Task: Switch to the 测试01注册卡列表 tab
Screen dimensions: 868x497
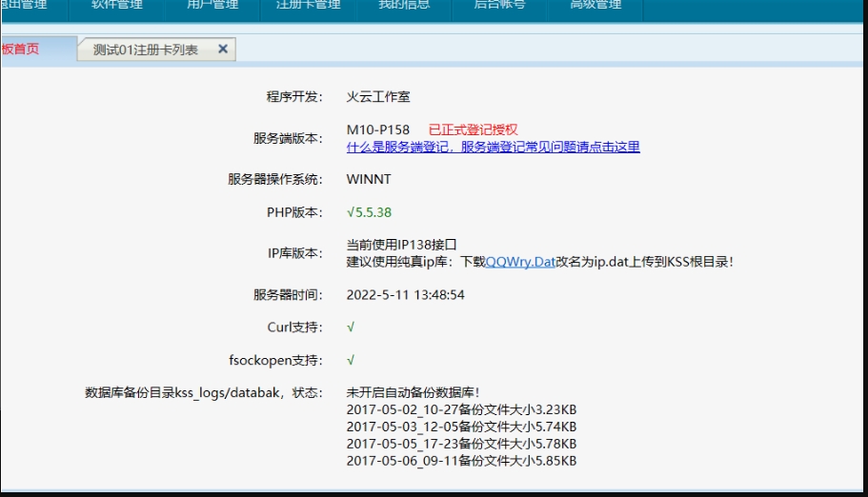Action: point(145,50)
